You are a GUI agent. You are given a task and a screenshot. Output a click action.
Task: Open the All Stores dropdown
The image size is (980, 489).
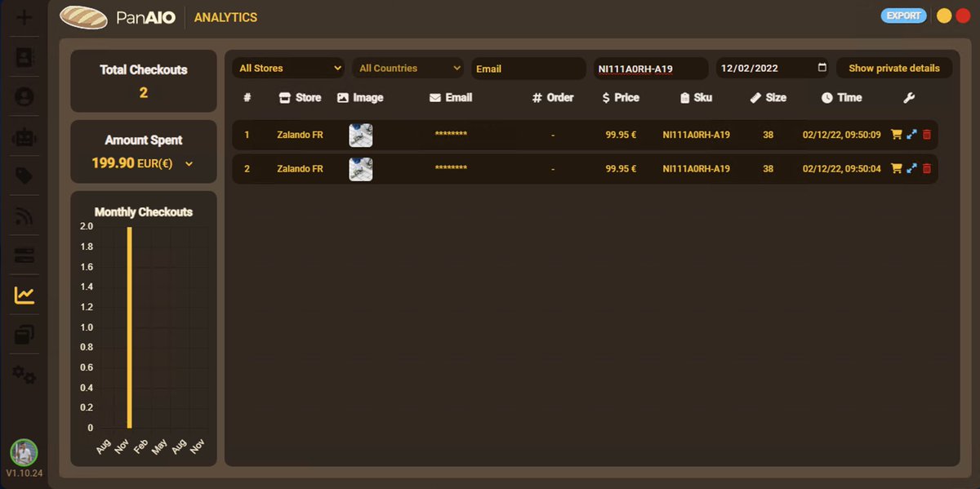[289, 69]
